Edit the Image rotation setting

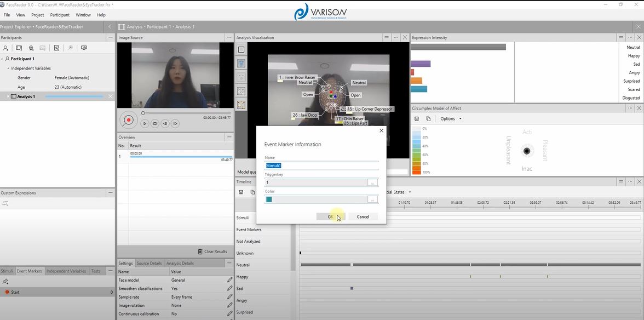pyautogui.click(x=229, y=305)
